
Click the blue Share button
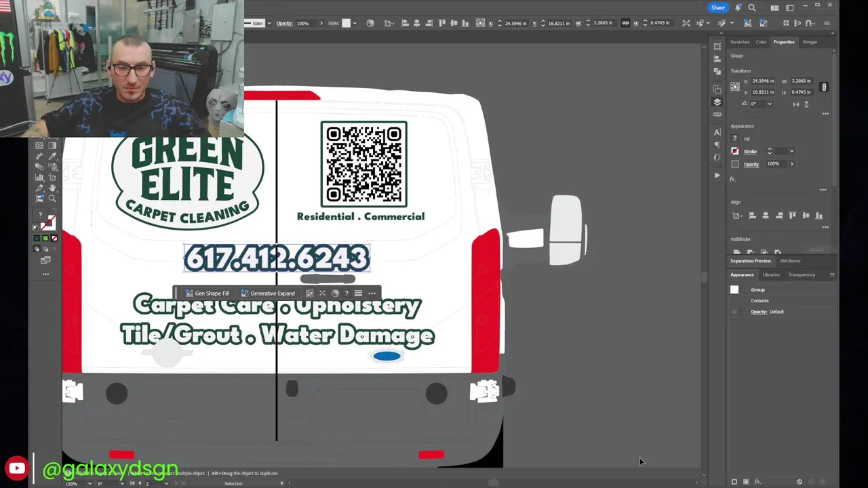pyautogui.click(x=717, y=7)
